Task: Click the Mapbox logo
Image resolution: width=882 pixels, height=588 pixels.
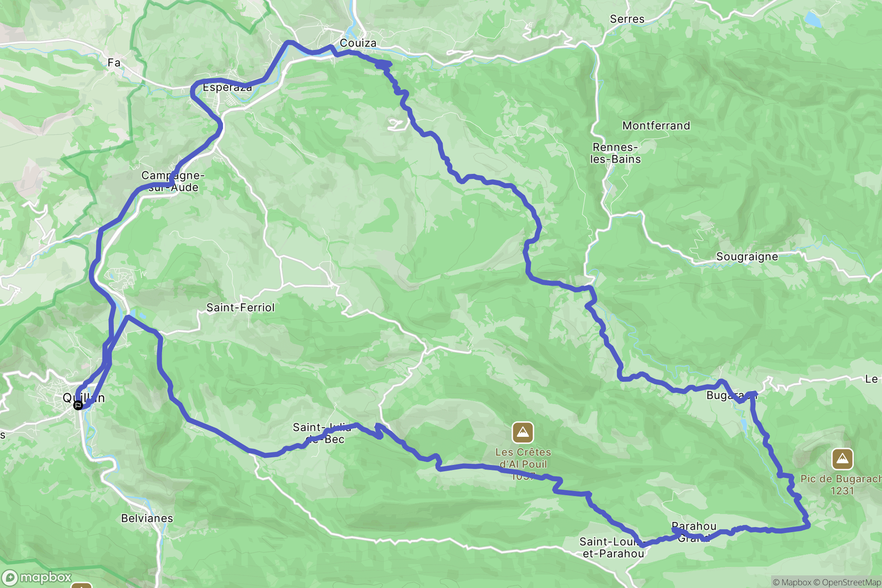Action: pos(37,577)
